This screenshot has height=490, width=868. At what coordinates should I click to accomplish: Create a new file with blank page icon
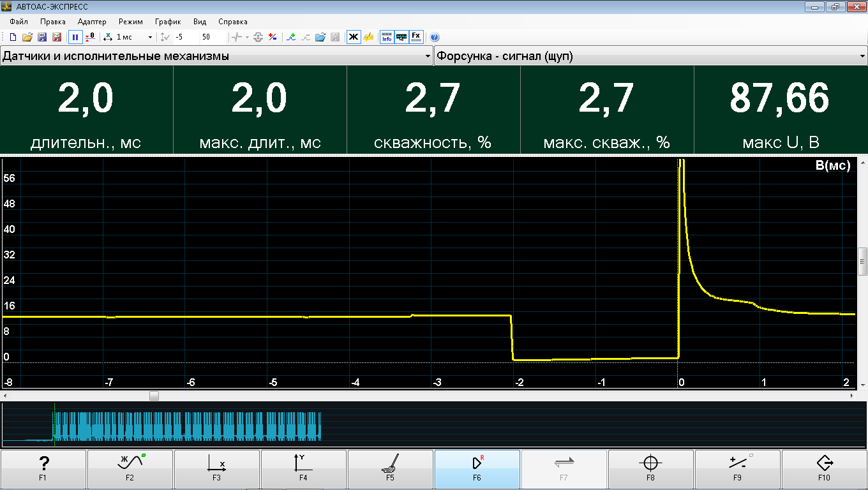click(x=13, y=37)
